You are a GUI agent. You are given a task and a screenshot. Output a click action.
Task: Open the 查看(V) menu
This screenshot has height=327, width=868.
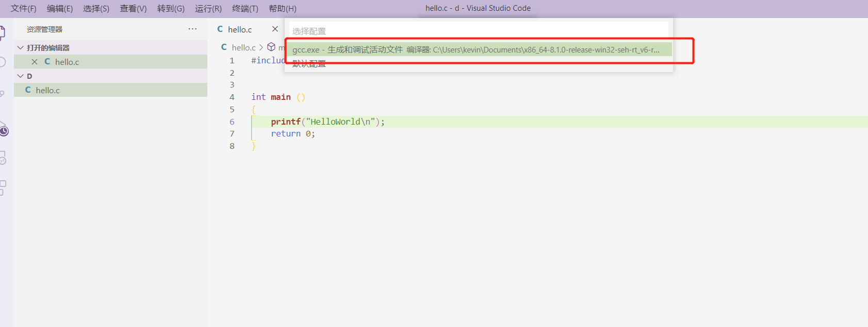(x=134, y=8)
